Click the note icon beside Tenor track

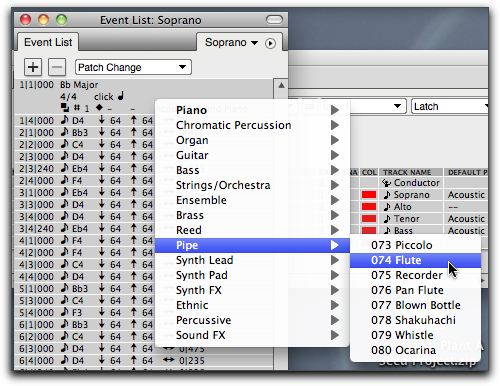pos(387,219)
